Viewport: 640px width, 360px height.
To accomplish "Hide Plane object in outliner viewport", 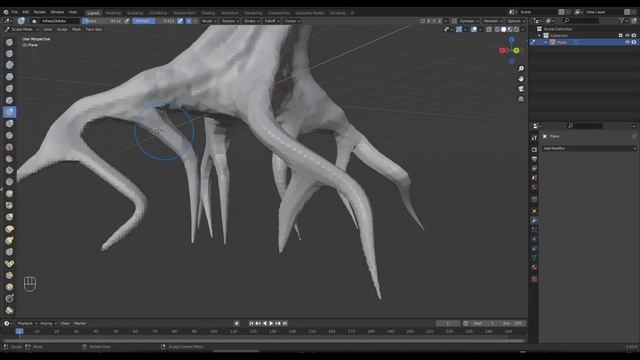I will [627, 42].
